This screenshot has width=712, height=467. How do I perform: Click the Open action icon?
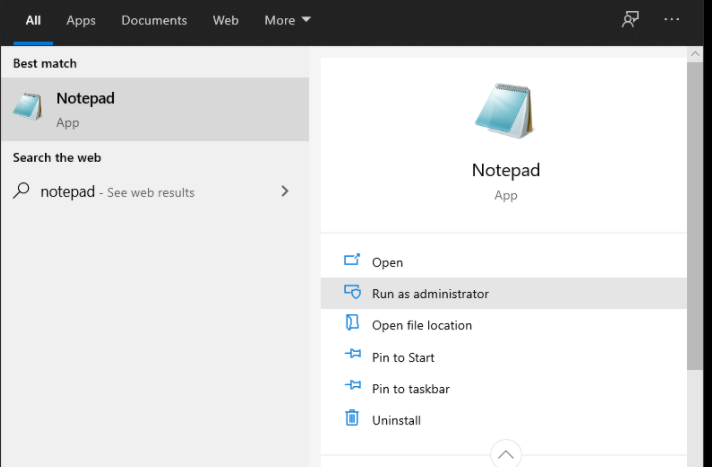(352, 260)
